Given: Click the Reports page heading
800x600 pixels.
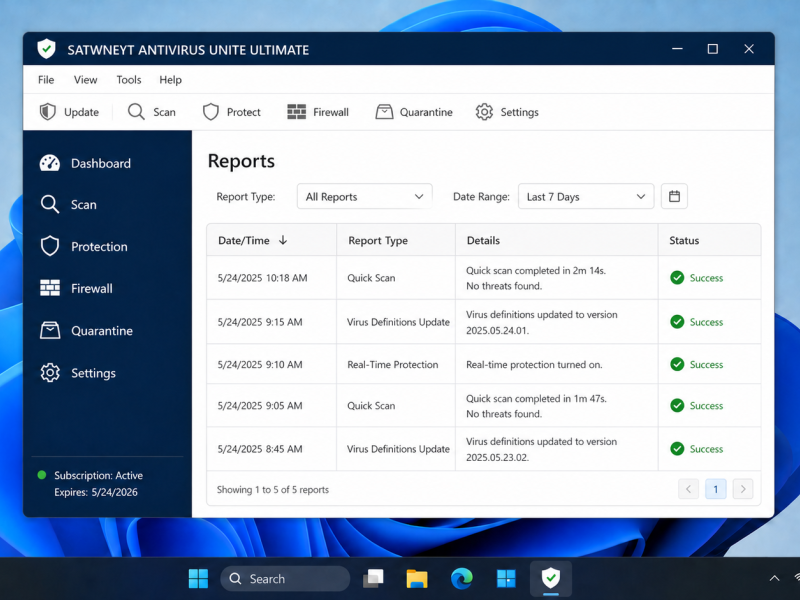Looking at the screenshot, I should [241, 161].
